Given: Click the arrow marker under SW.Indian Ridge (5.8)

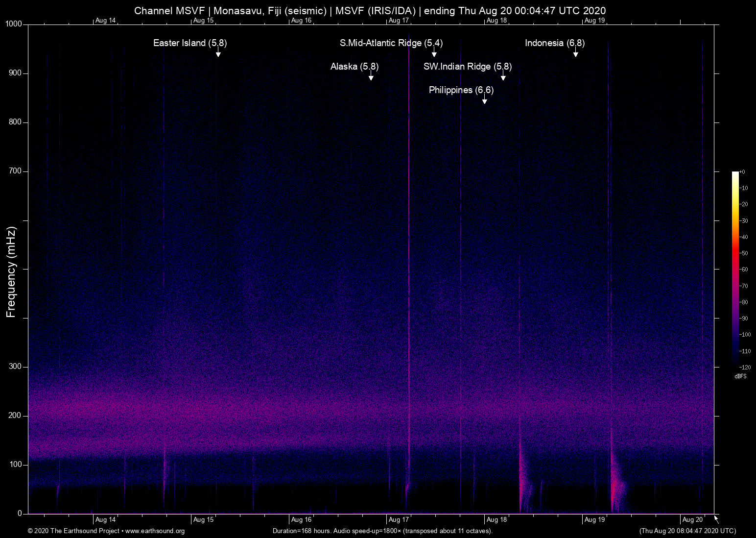Looking at the screenshot, I should tap(503, 77).
